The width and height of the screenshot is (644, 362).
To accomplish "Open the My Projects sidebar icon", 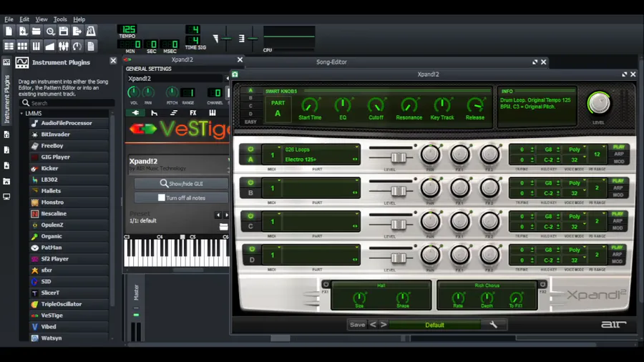I will pos(6,134).
